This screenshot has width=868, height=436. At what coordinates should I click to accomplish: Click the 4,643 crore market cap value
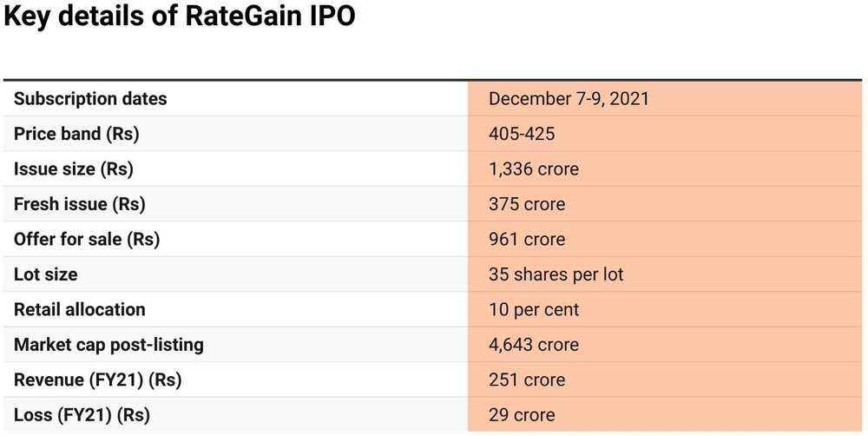[x=534, y=345]
